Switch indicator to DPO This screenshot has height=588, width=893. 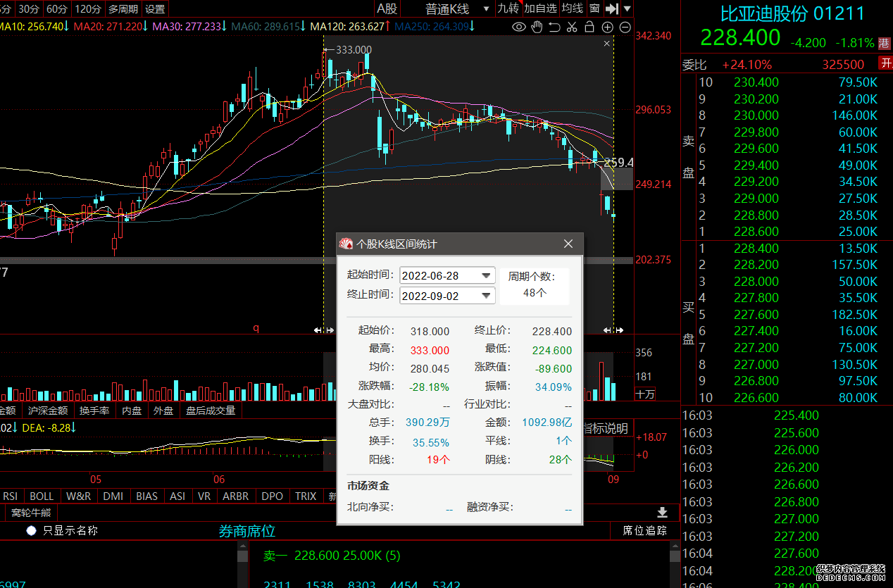click(273, 496)
